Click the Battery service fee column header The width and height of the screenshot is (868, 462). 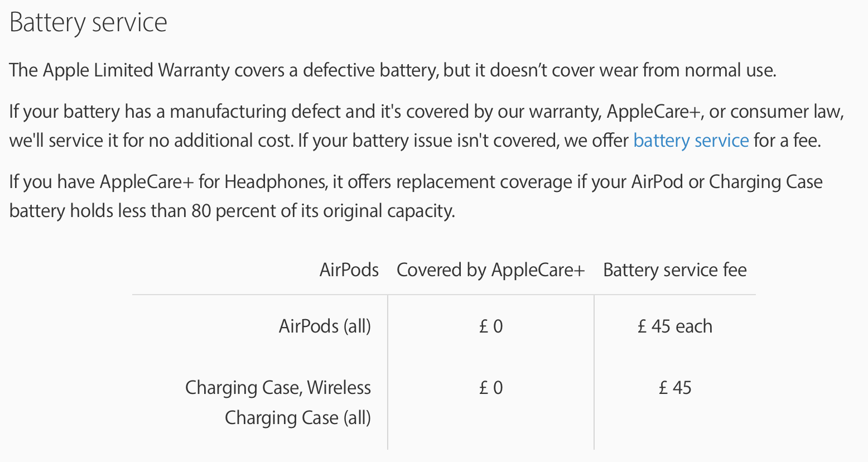674,270
